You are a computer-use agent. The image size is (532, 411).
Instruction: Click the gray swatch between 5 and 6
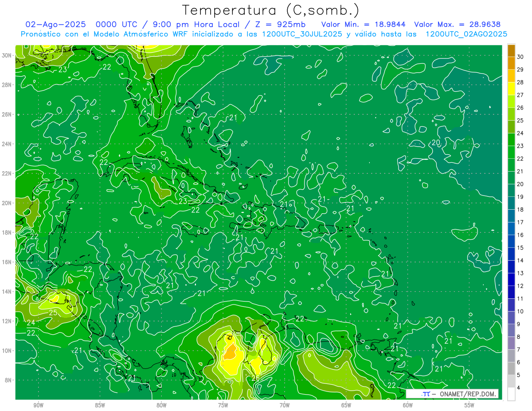point(511,368)
